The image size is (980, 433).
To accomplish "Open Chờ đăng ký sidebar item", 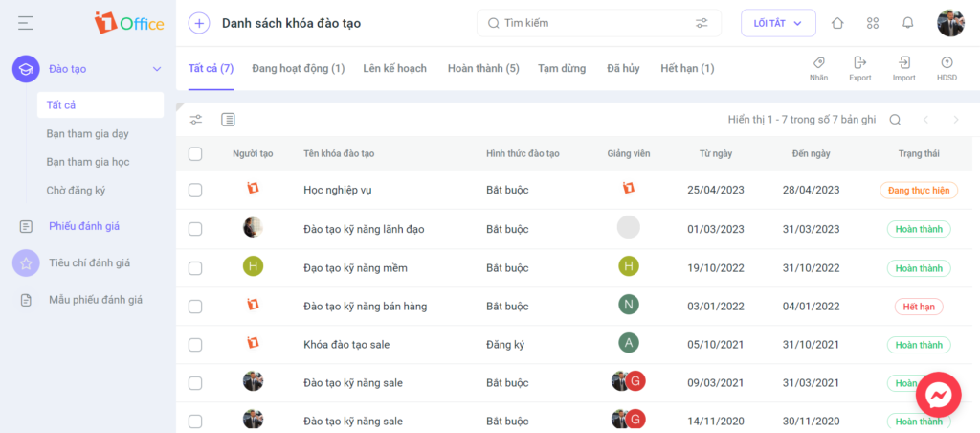I will (x=77, y=191).
